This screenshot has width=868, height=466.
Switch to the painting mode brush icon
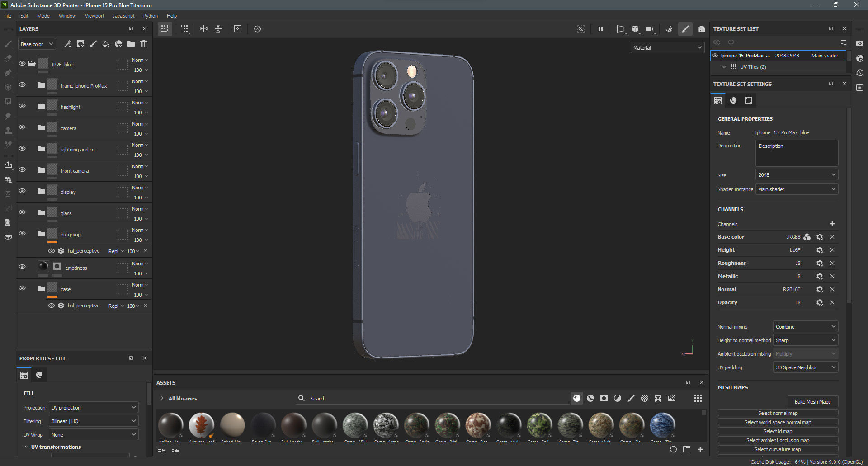tap(685, 29)
